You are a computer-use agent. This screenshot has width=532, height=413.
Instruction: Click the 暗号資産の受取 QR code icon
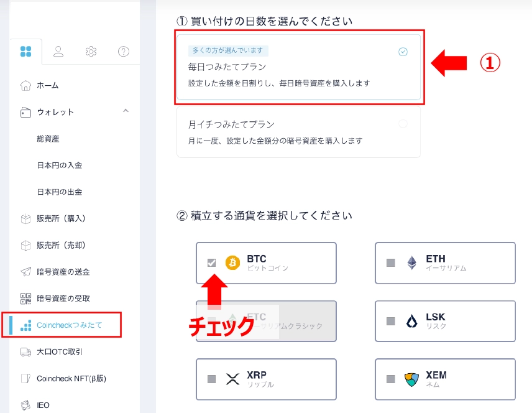coord(25,299)
